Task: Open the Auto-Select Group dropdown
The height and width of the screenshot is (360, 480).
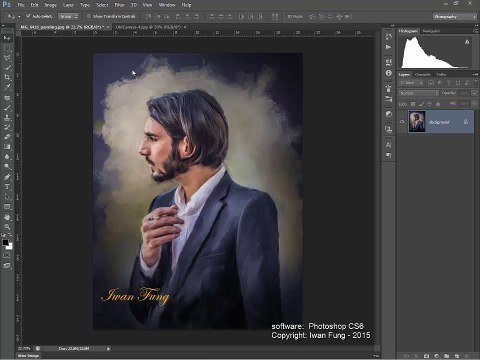Action: click(x=68, y=16)
